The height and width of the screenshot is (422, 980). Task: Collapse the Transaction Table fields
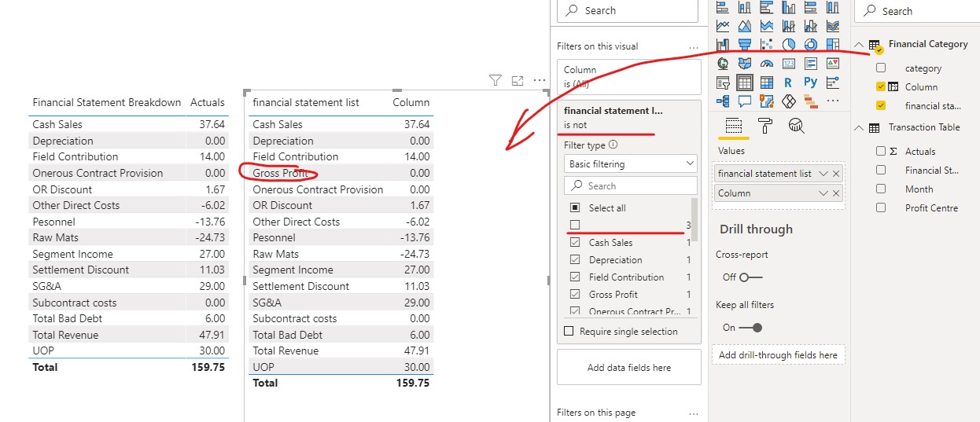point(859,127)
